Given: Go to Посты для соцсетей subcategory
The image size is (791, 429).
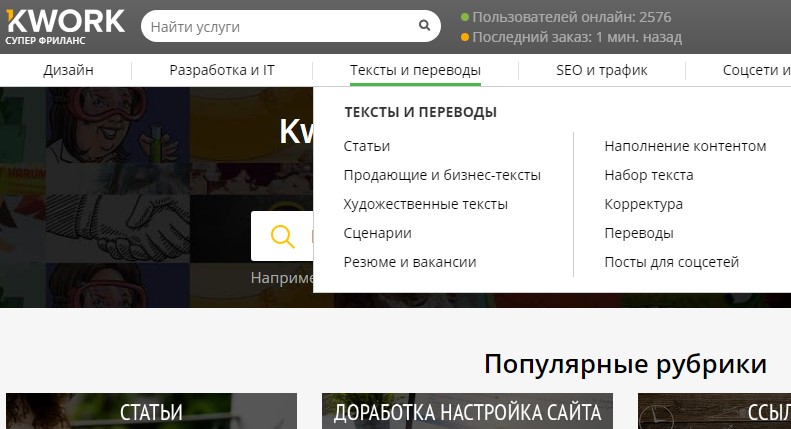Looking at the screenshot, I should coord(671,262).
